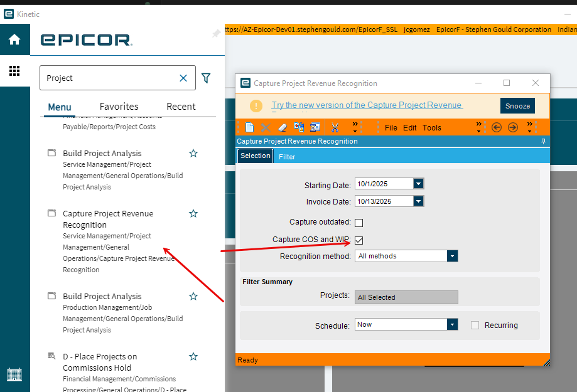Click the process-save toolbar icon next to eraser
This screenshot has width=577, height=392.
click(299, 127)
